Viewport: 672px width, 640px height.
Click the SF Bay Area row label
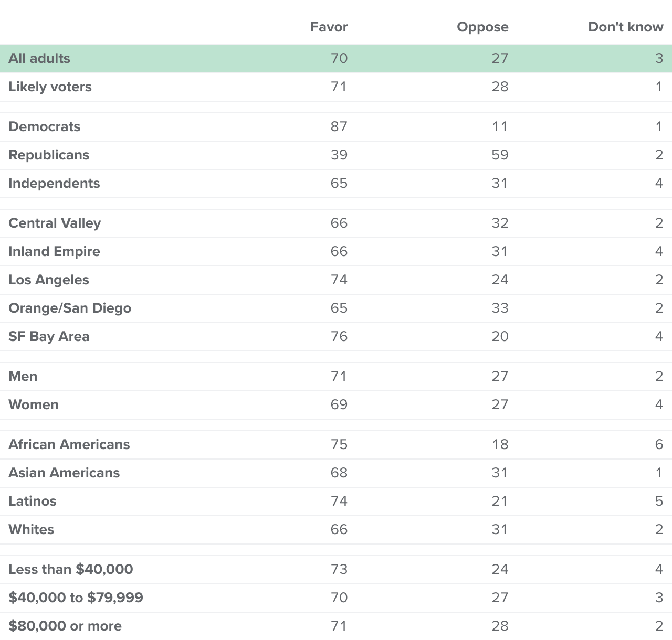49,336
